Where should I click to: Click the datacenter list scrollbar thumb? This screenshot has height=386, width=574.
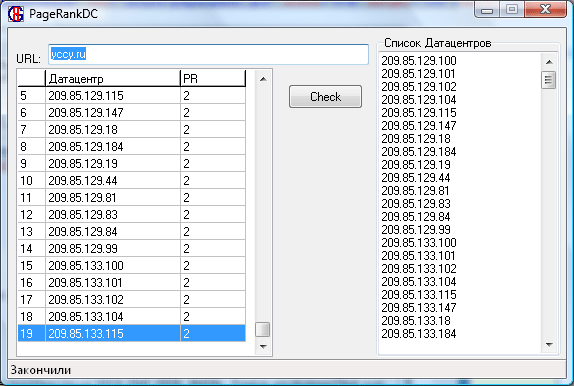548,80
